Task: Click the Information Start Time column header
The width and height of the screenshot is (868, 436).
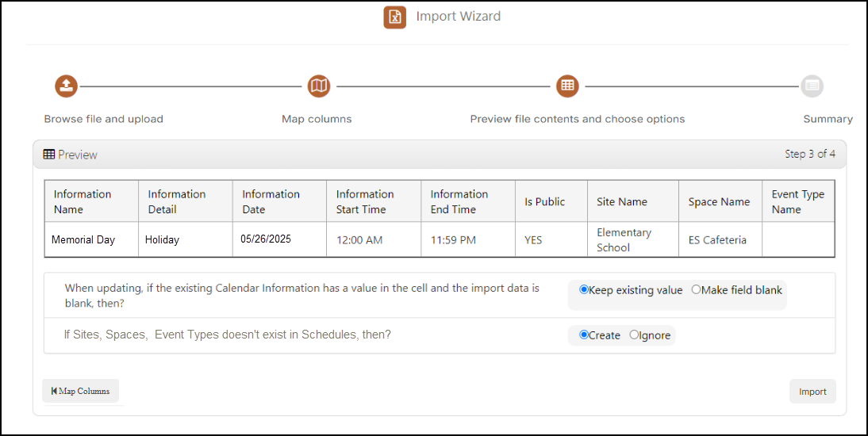Action: coord(374,201)
